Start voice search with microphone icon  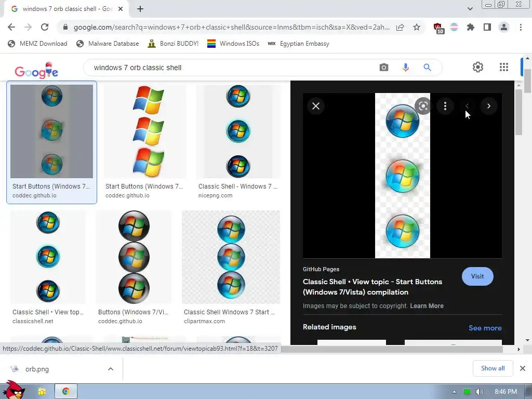pyautogui.click(x=405, y=68)
